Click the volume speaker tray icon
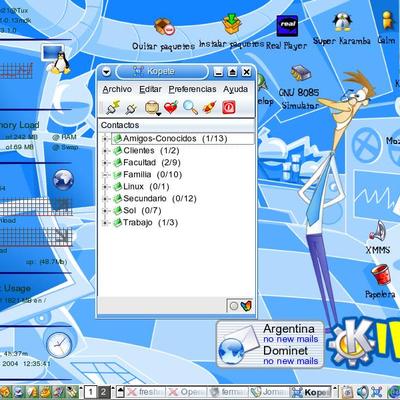The image size is (400, 400). pos(363,392)
